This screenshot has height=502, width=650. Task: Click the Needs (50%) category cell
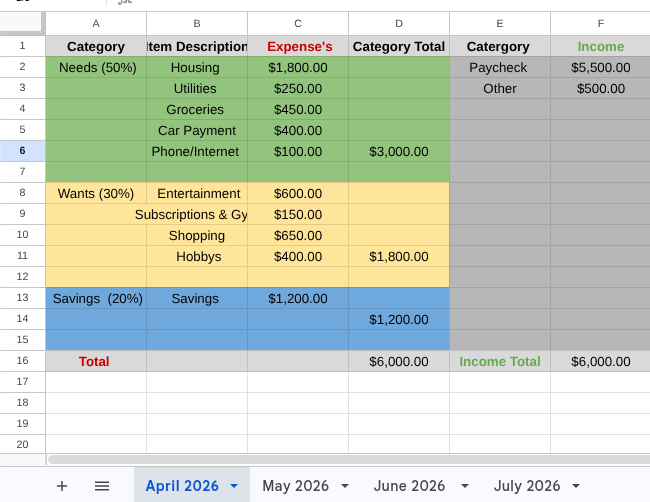click(96, 67)
